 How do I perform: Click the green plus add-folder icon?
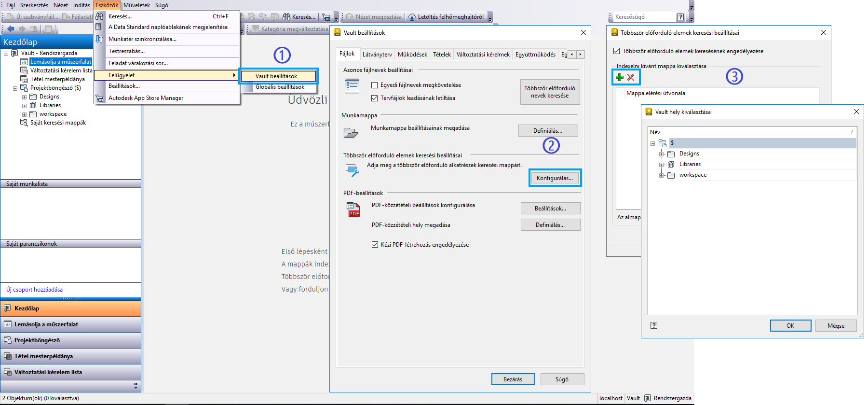(620, 77)
